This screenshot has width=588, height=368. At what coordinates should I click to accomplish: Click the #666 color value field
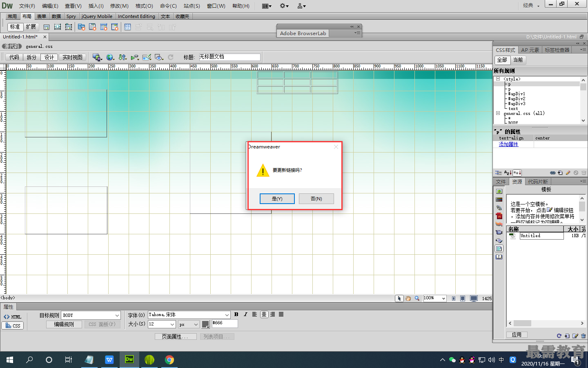225,323
